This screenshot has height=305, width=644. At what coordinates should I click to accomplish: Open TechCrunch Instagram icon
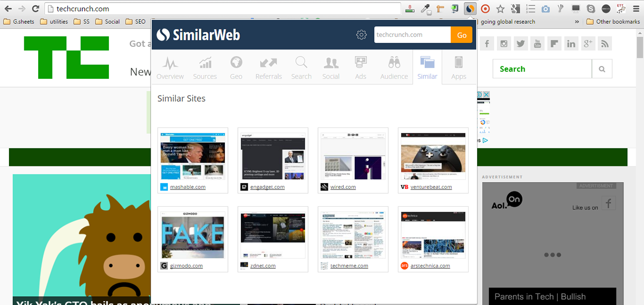(504, 44)
